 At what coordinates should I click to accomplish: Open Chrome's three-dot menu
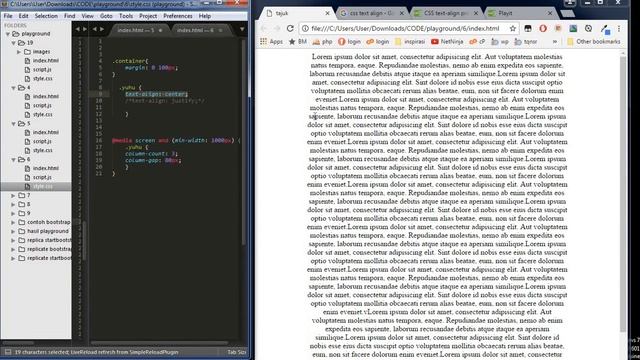[x=619, y=29]
